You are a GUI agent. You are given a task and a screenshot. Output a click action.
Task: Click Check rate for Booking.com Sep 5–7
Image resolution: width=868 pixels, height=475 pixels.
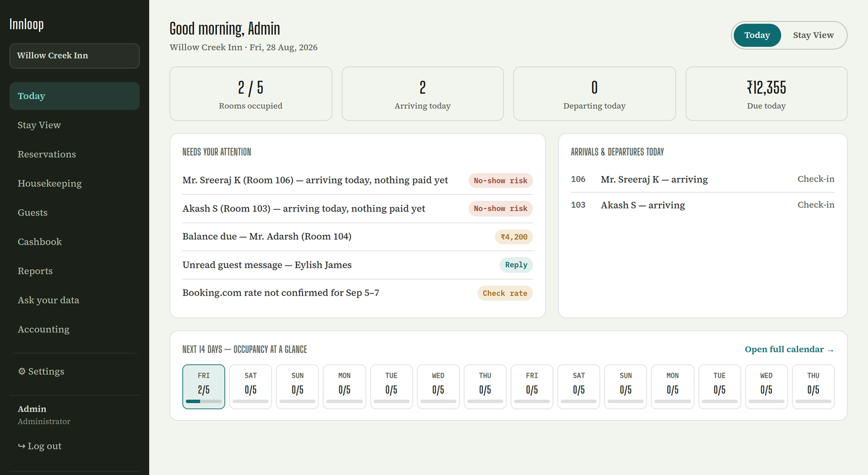505,293
